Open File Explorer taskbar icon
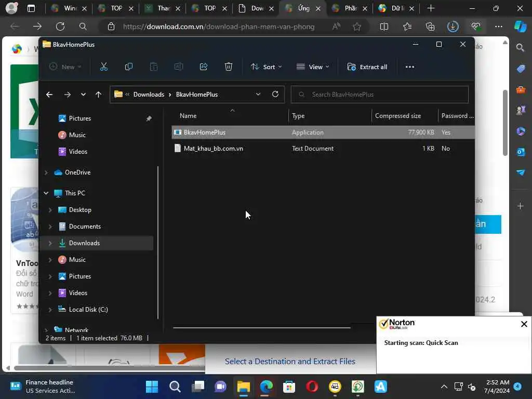 pyautogui.click(x=243, y=387)
